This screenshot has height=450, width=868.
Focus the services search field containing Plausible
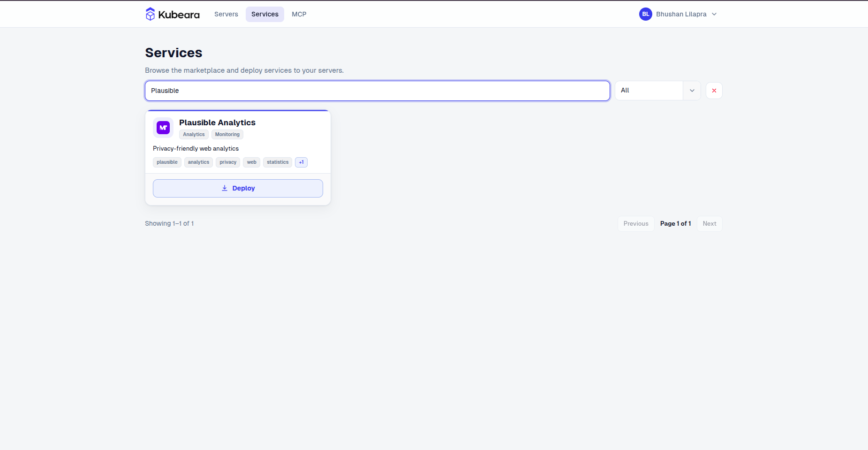[x=377, y=91]
